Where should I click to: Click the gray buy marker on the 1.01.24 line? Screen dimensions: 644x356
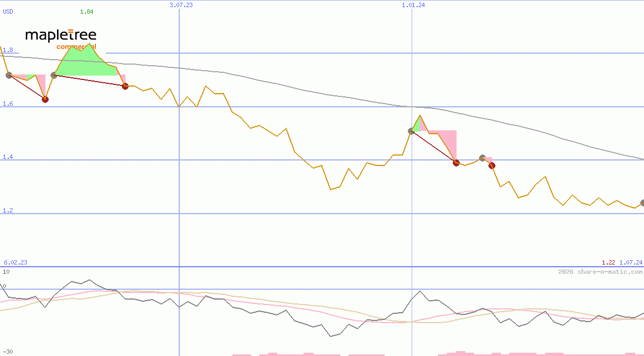tap(412, 131)
